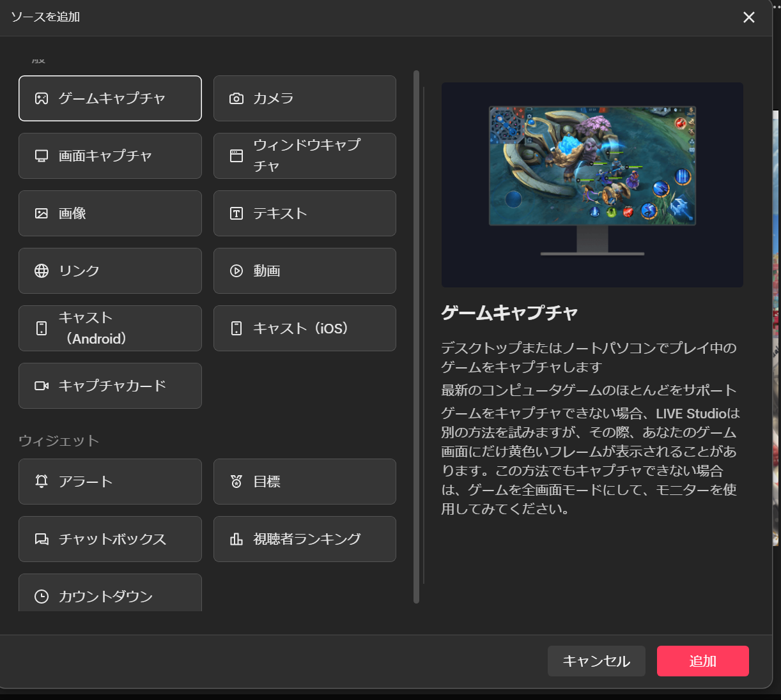Screen dimensions: 781x700
Task: Click the game controller icon in ゲームキャプチャ
Action: [x=42, y=98]
